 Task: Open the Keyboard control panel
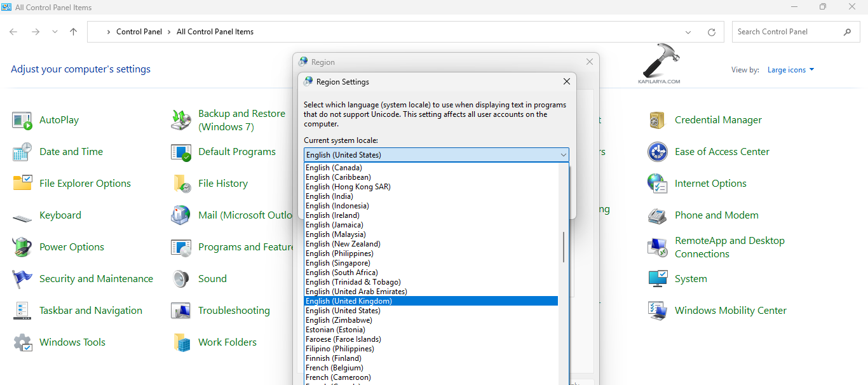(60, 215)
